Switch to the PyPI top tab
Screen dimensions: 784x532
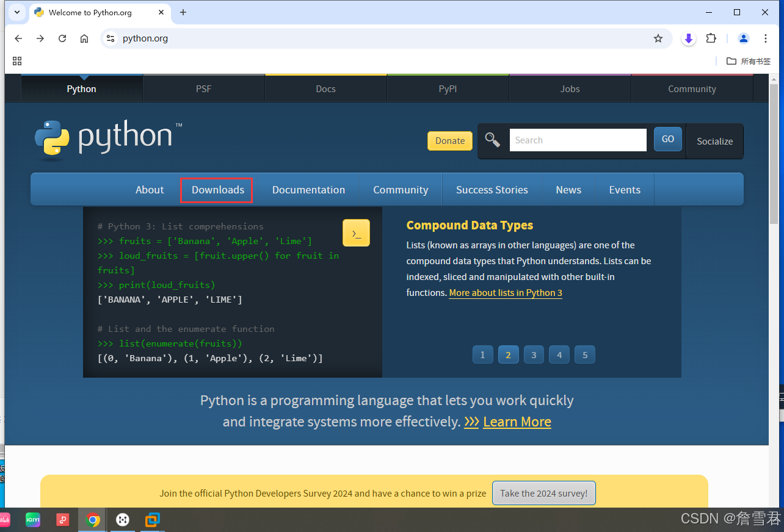pyautogui.click(x=448, y=88)
